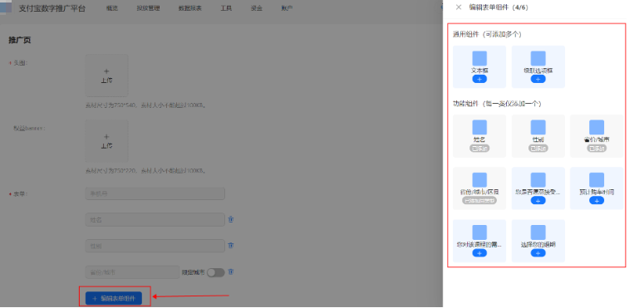Add the 预计购车时间 component via plus
The width and height of the screenshot is (644, 308).
click(597, 201)
